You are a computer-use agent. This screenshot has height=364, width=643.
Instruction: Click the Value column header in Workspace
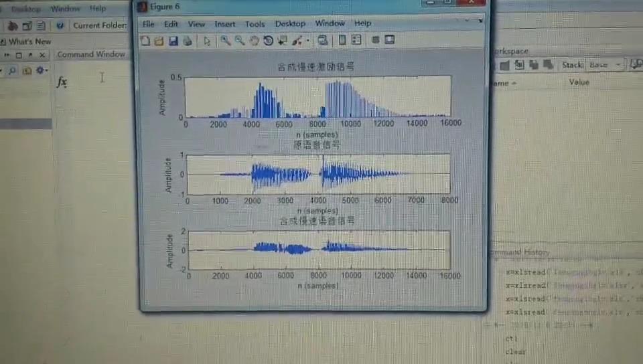point(579,82)
